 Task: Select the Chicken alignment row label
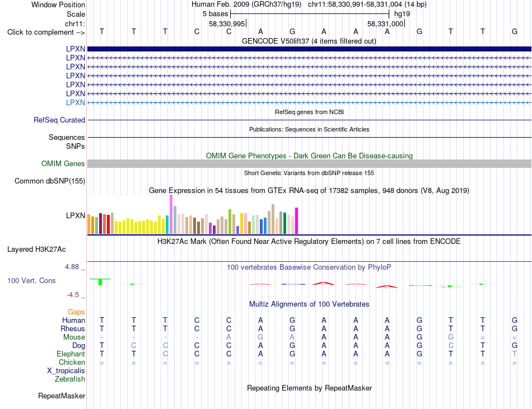click(72, 362)
